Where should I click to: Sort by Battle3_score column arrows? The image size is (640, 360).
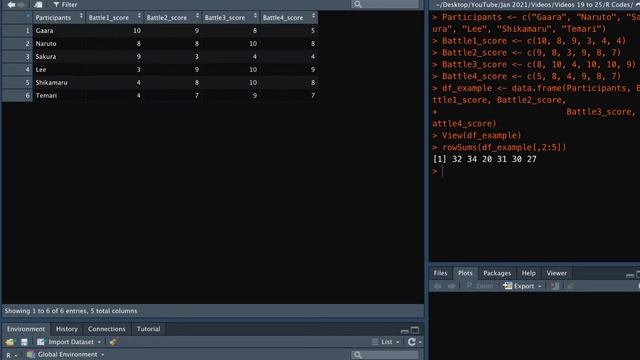click(x=255, y=16)
